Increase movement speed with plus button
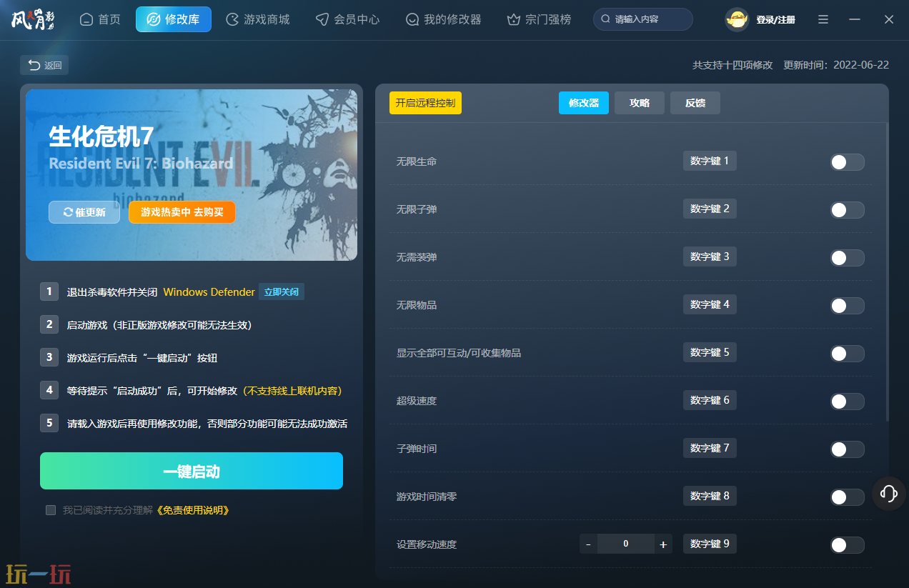909x588 pixels. (663, 544)
